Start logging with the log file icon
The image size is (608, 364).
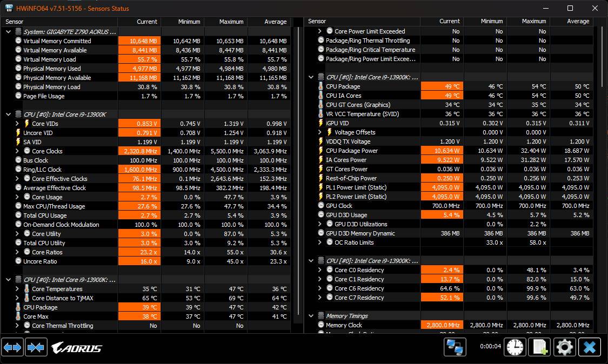[x=539, y=347]
